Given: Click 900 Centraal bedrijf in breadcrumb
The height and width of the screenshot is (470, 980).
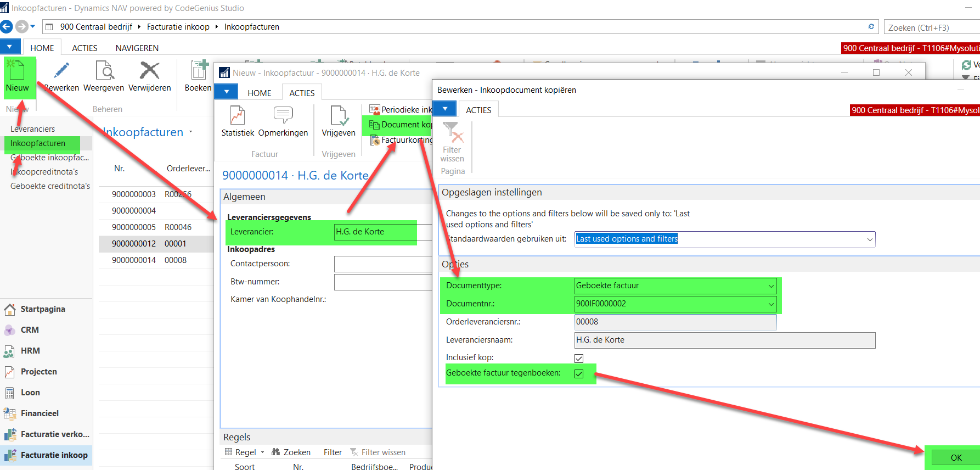Looking at the screenshot, I should 96,27.
